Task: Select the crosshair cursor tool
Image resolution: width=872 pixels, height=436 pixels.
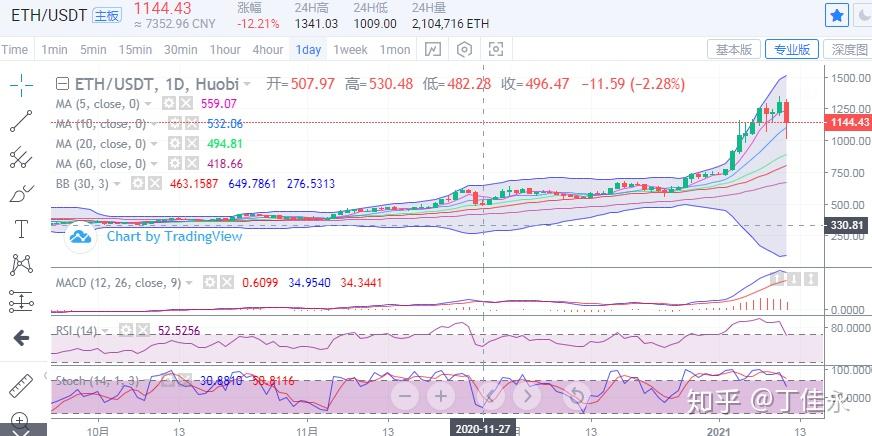Action: (21, 85)
